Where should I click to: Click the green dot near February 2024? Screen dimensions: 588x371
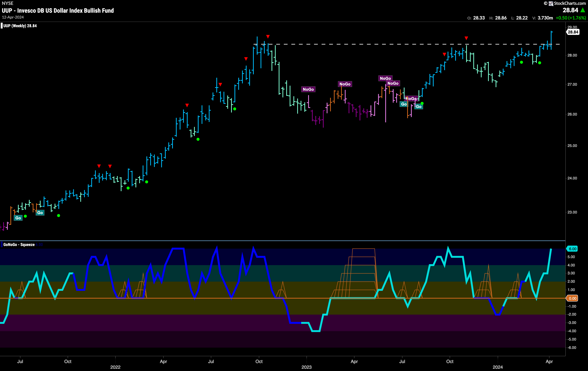[521, 62]
